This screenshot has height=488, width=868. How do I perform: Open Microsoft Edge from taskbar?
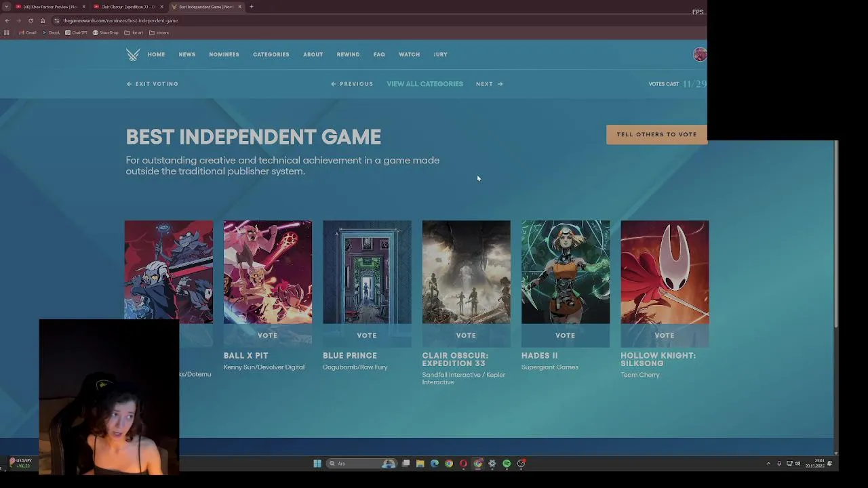[435, 464]
